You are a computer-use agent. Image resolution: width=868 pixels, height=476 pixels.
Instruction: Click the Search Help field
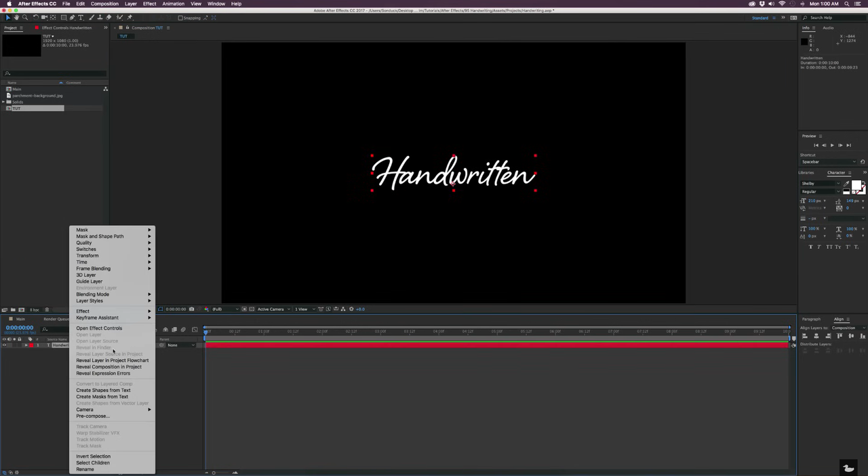click(834, 18)
